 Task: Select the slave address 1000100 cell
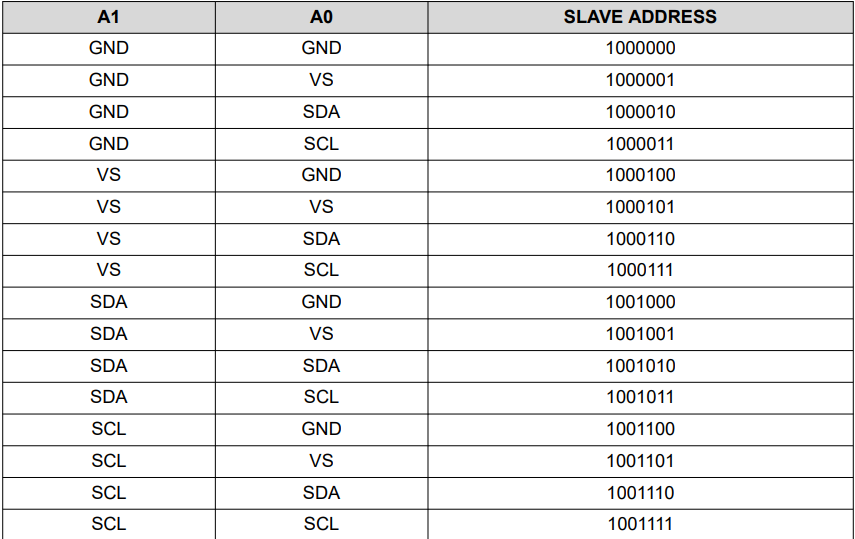640,175
